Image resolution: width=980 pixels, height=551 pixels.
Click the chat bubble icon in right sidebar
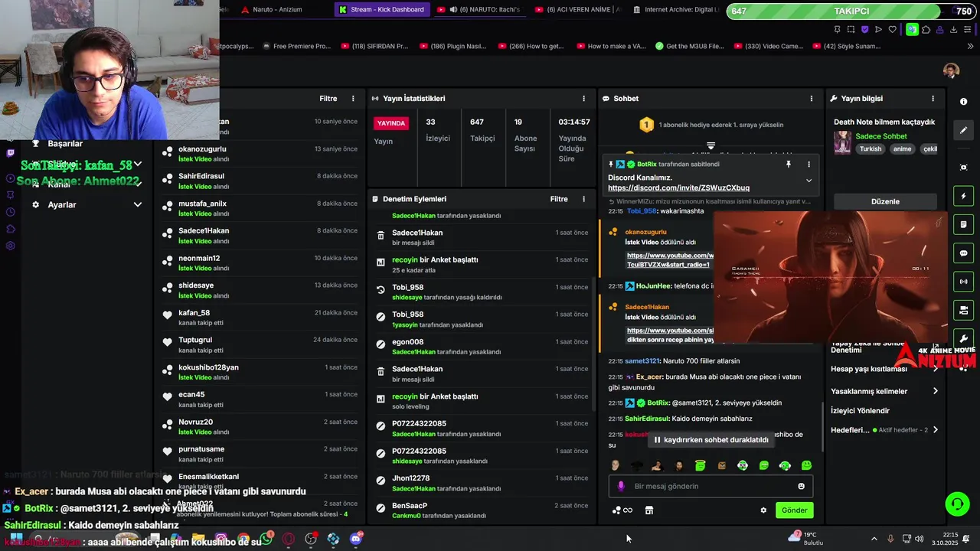click(x=963, y=253)
